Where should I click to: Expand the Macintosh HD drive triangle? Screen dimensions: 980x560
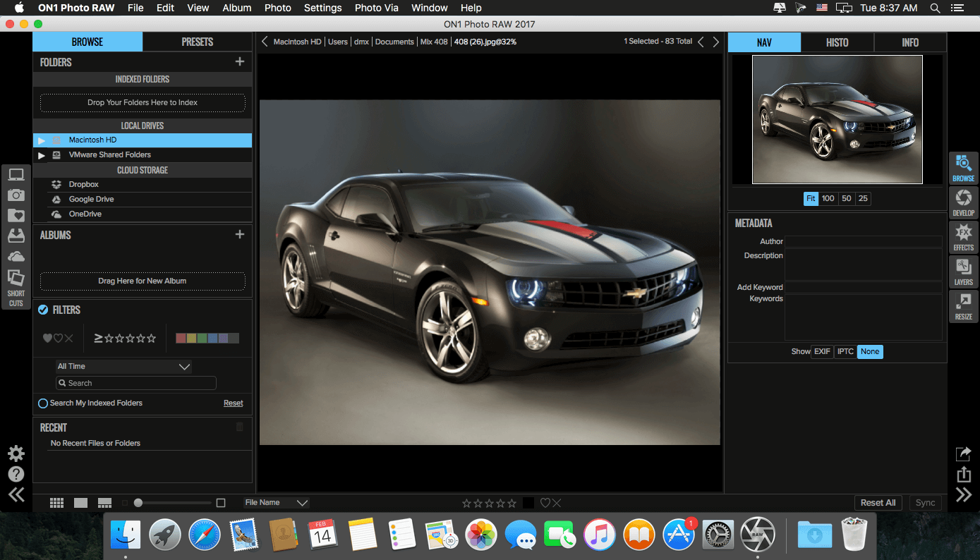42,140
